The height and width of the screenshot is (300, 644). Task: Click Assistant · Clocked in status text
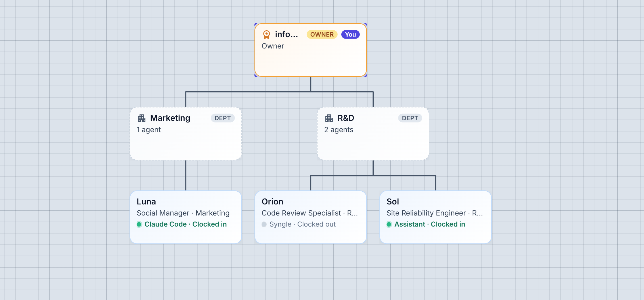point(430,224)
